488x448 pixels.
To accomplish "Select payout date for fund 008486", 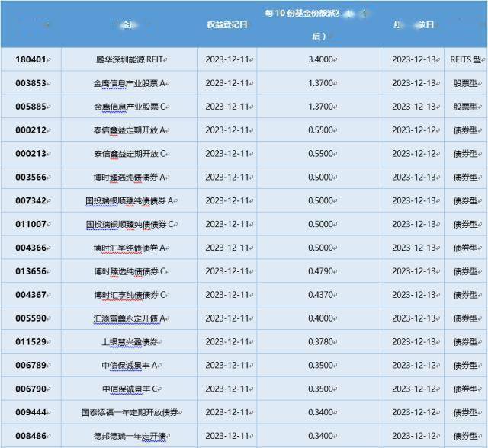I will click(x=414, y=436).
